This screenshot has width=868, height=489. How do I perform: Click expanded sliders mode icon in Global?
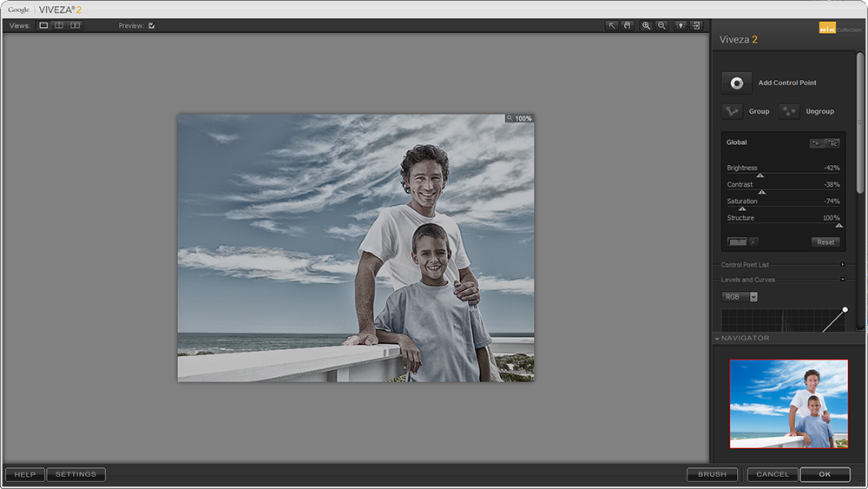[x=832, y=143]
